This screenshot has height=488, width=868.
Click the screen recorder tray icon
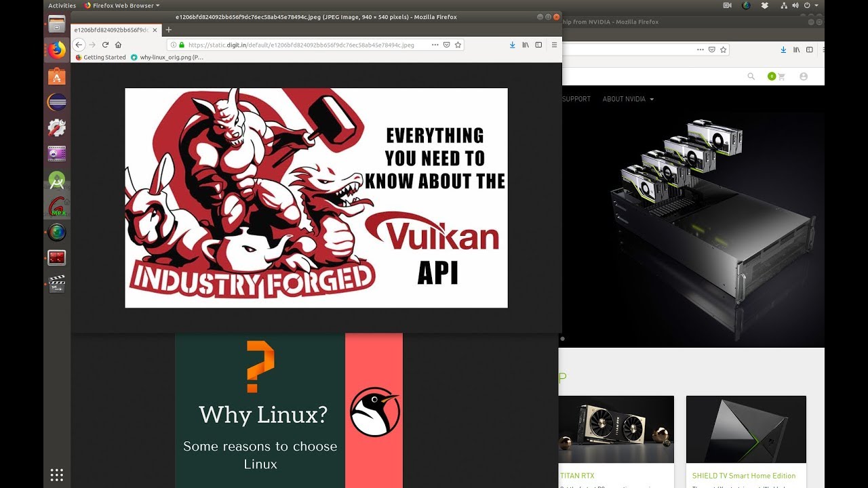pos(728,5)
